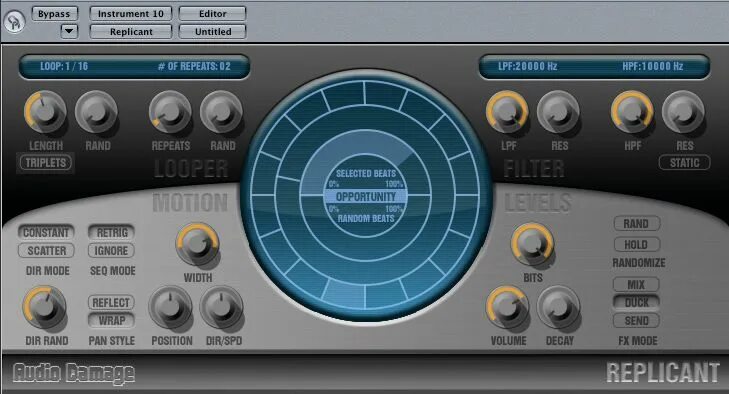Click the Bypass button
This screenshot has height=394, width=729.
point(54,13)
